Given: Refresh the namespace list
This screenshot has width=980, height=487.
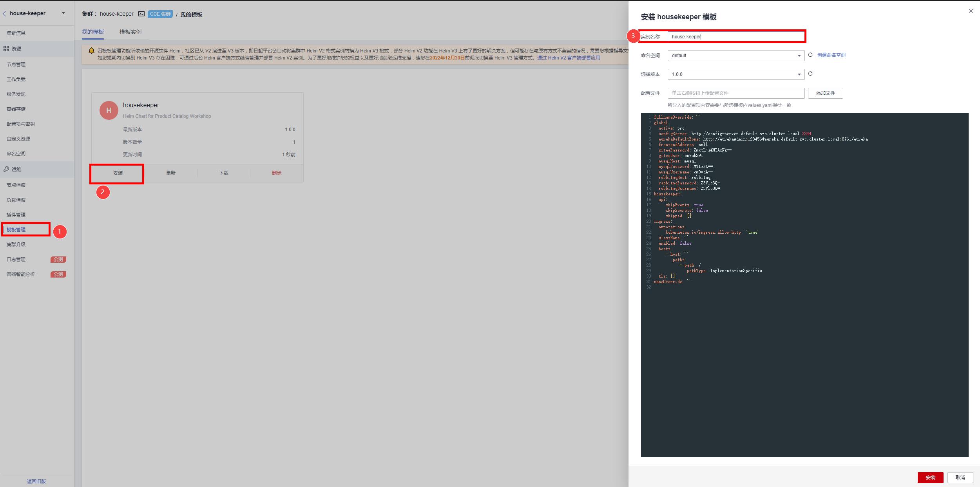Looking at the screenshot, I should (x=810, y=55).
